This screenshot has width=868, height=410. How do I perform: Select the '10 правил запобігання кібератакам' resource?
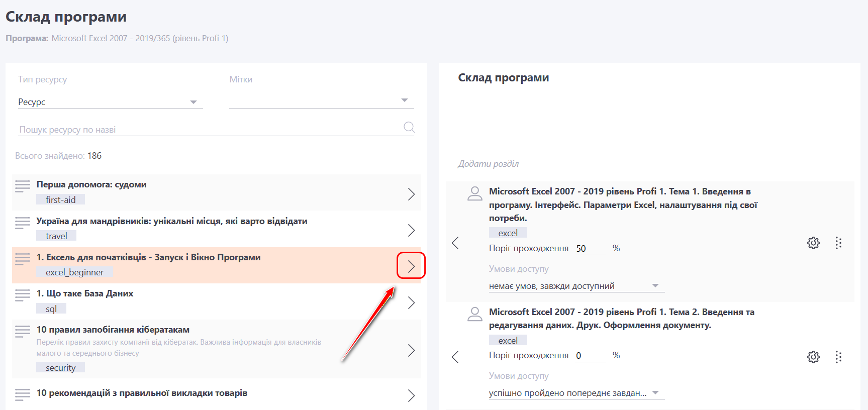tap(113, 330)
